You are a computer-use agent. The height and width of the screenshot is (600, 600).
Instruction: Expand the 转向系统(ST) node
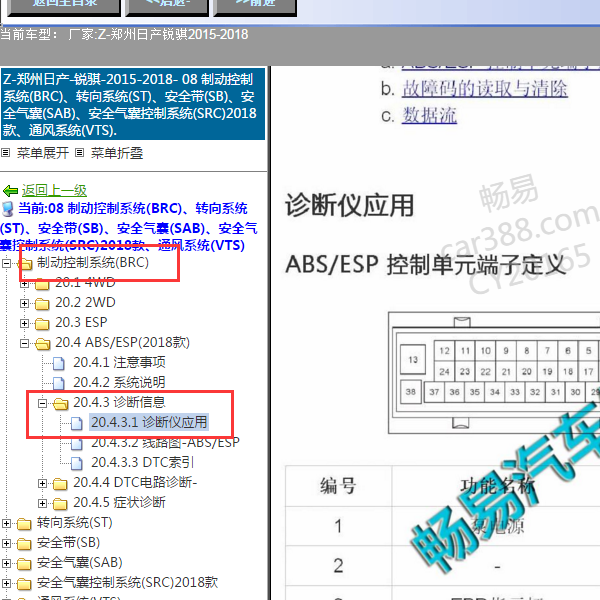point(6,523)
